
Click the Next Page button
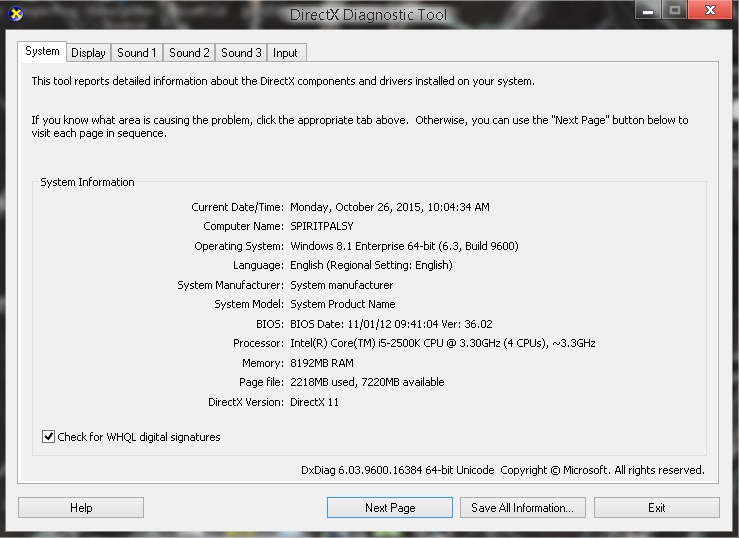(390, 508)
